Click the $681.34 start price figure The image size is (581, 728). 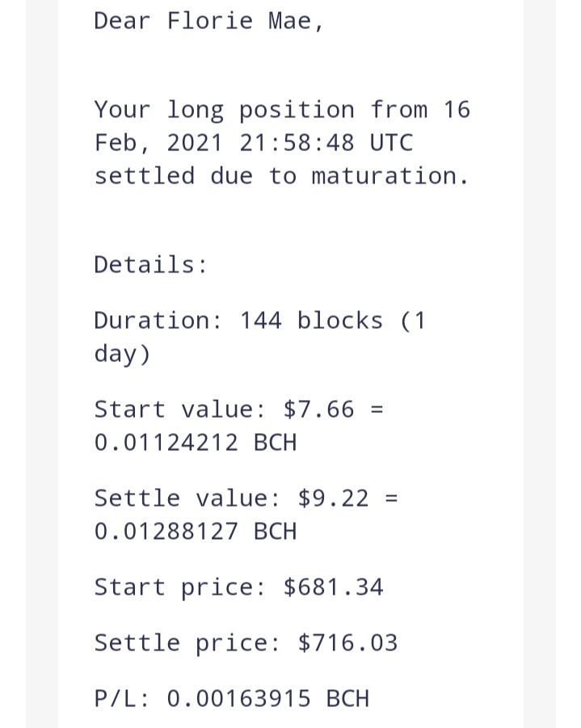[334, 587]
